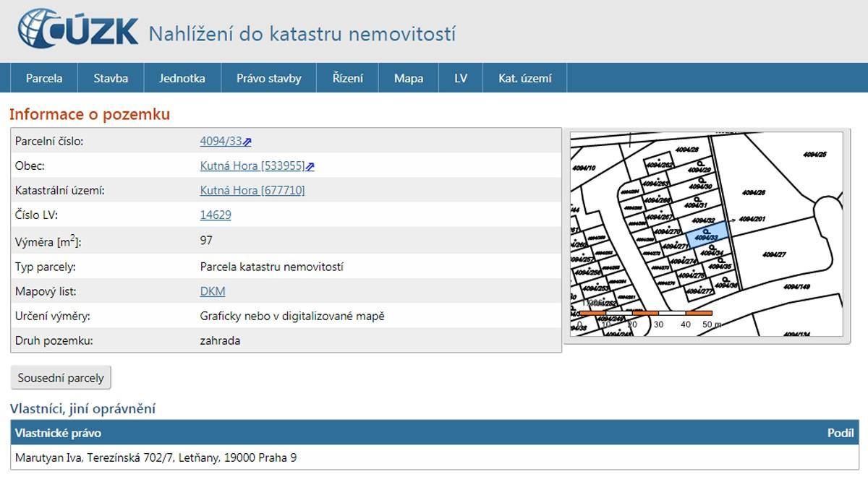The height and width of the screenshot is (482, 868).
Task: Switch to the Mapa tab
Action: (409, 78)
